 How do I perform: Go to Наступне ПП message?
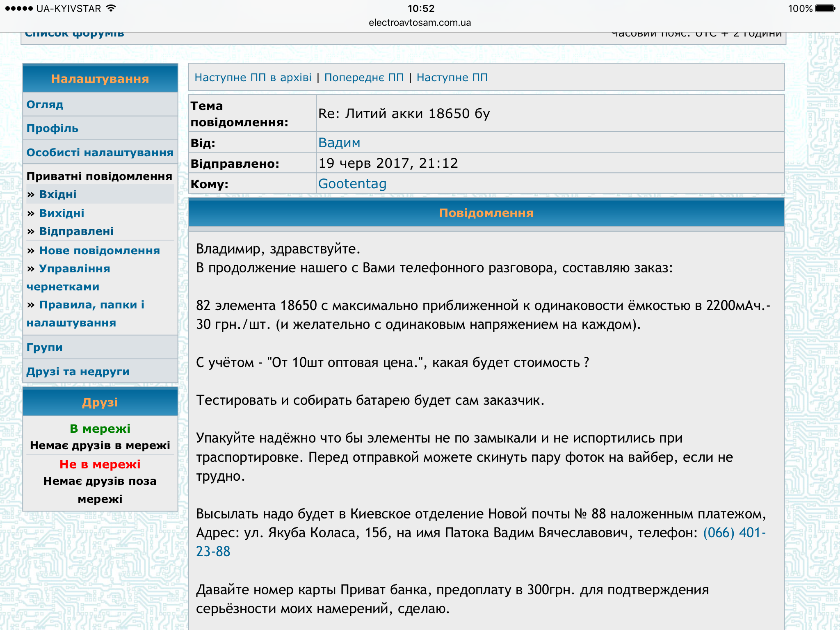point(452,78)
